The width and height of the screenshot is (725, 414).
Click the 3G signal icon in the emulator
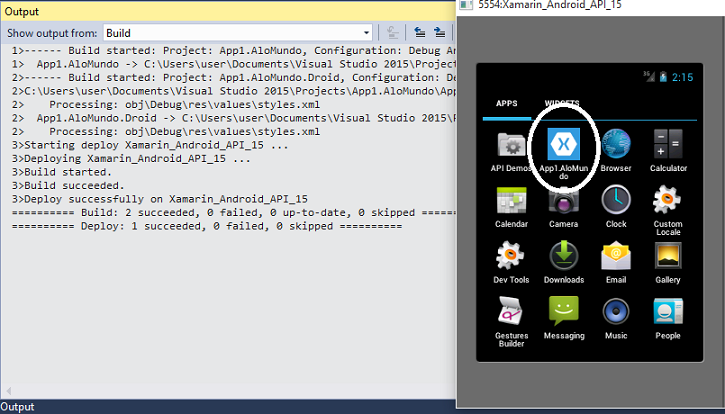649,76
